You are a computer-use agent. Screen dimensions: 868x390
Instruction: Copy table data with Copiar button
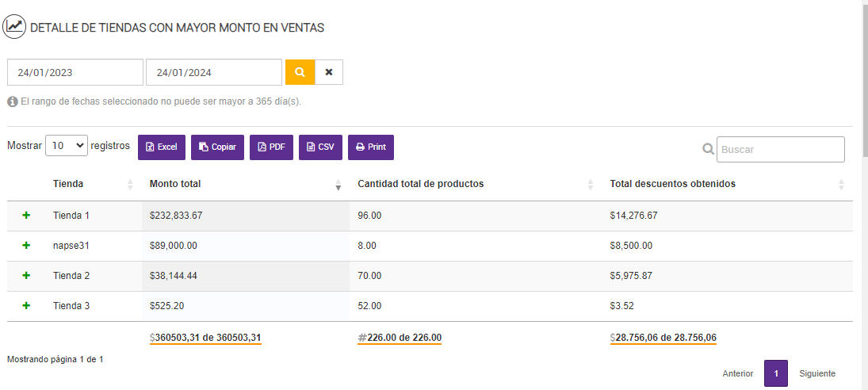click(x=217, y=147)
